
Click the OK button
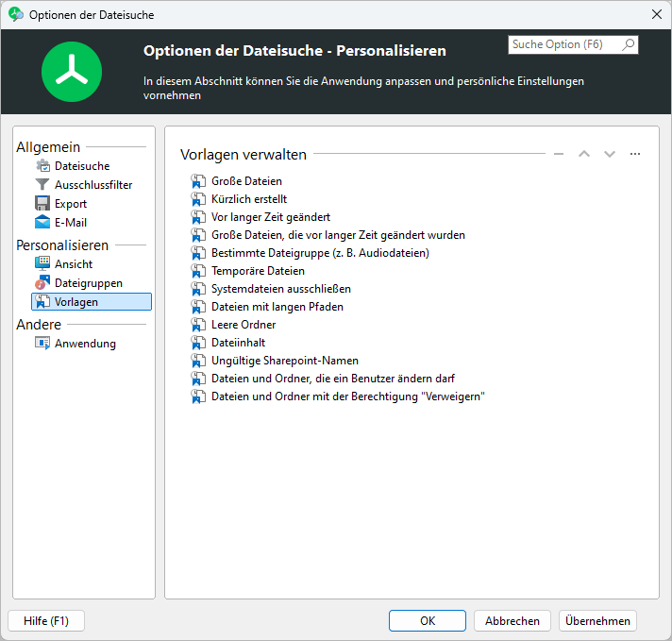(x=428, y=621)
